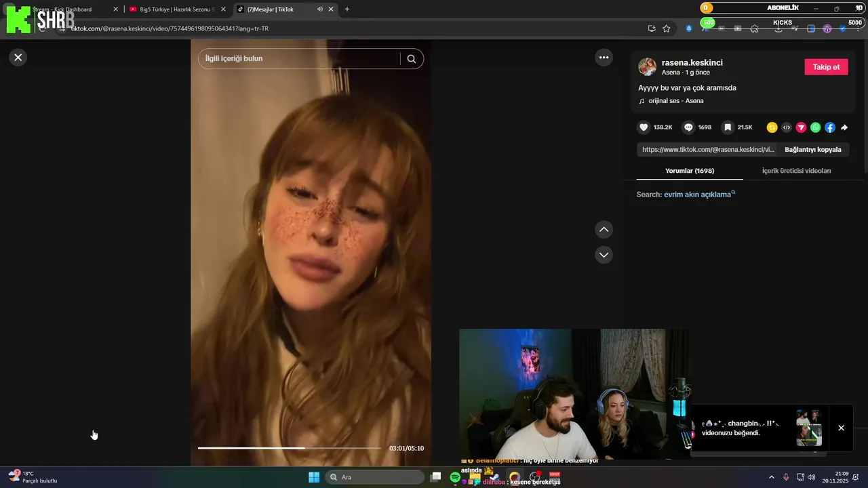Open the clock showing 21:09
The height and width of the screenshot is (488, 868).
[x=835, y=477]
